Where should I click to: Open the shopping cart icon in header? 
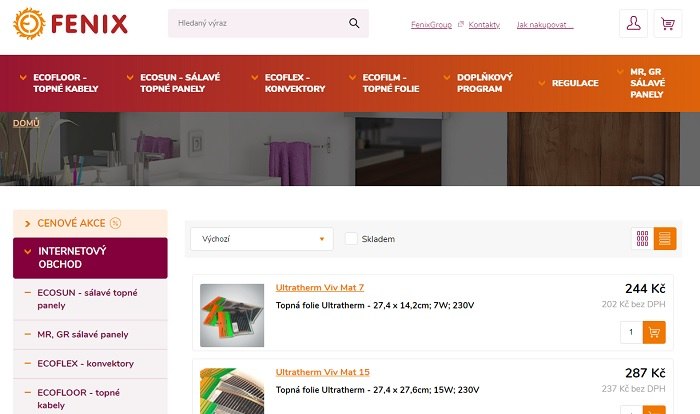coord(667,23)
